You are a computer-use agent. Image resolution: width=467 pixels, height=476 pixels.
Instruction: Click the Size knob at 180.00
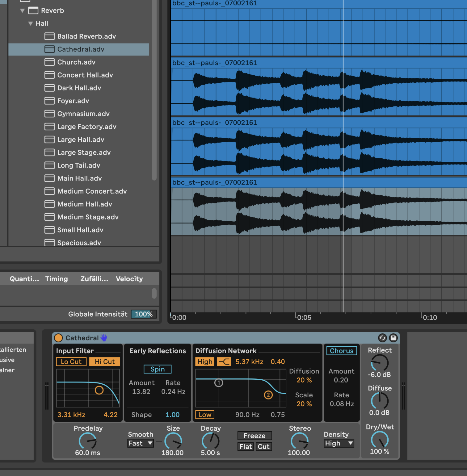[173, 441]
